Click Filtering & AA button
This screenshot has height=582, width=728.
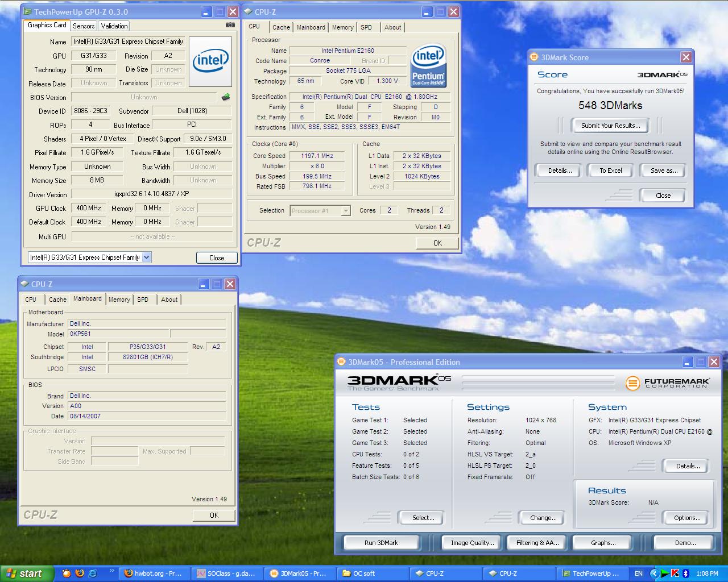[537, 543]
